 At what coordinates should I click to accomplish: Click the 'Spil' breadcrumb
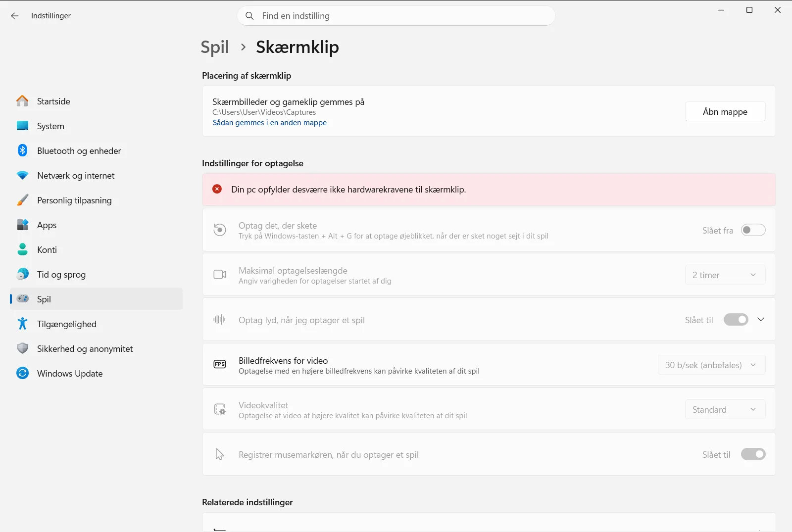[215, 48]
